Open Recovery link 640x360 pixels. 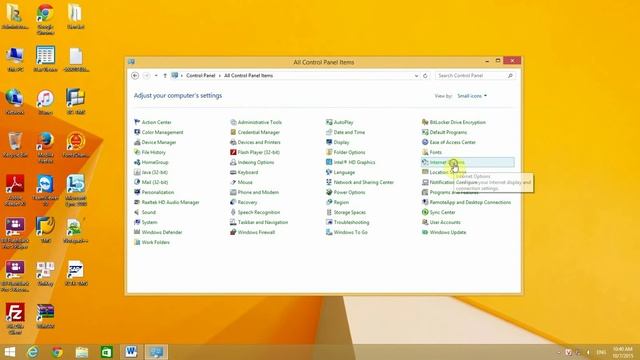pos(247,202)
